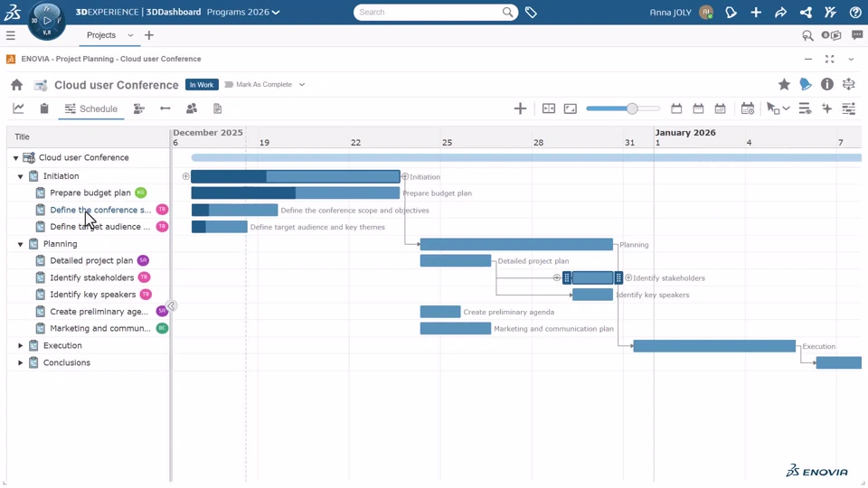
Task: Open the compass play button
Action: (47, 21)
